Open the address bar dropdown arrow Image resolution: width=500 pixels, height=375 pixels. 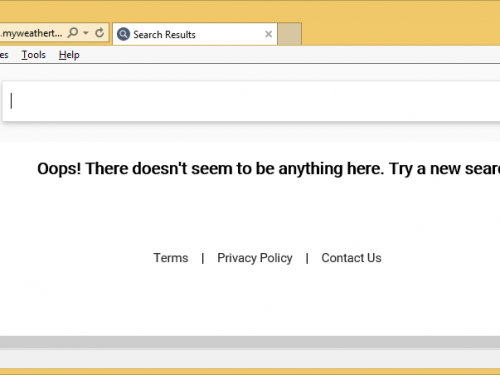tap(86, 33)
